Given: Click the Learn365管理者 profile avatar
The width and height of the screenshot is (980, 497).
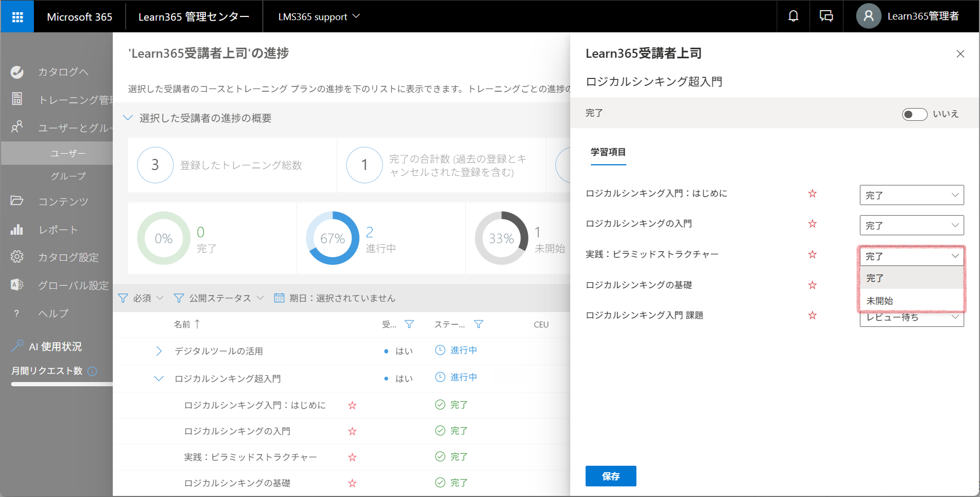Looking at the screenshot, I should point(868,16).
